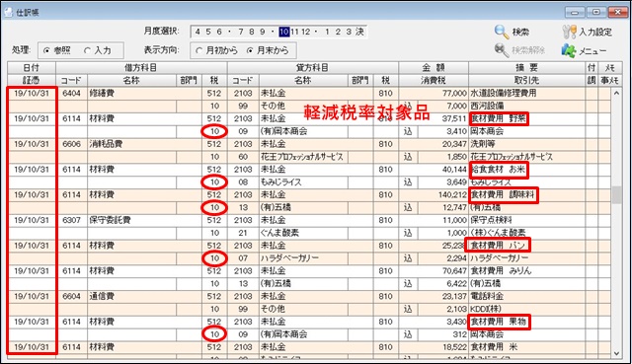Choose 月末から display direction

(x=250, y=50)
